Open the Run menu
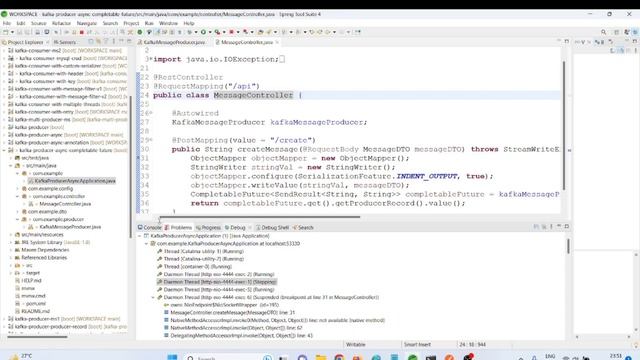The image size is (640, 360). click(149, 23)
